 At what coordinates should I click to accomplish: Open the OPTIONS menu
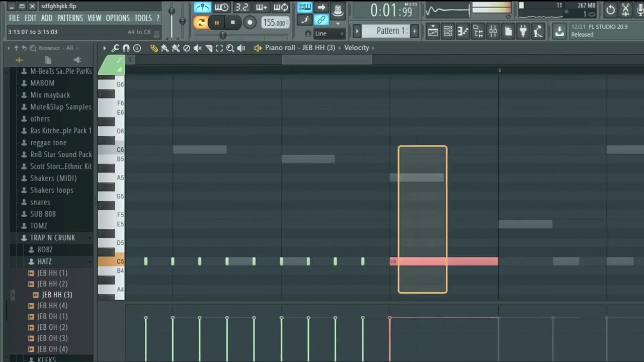pos(118,18)
